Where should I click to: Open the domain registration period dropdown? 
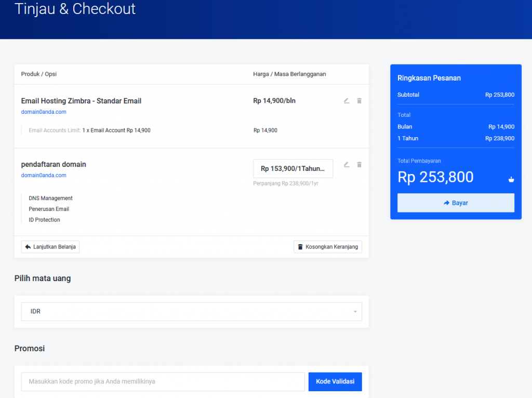[293, 169]
